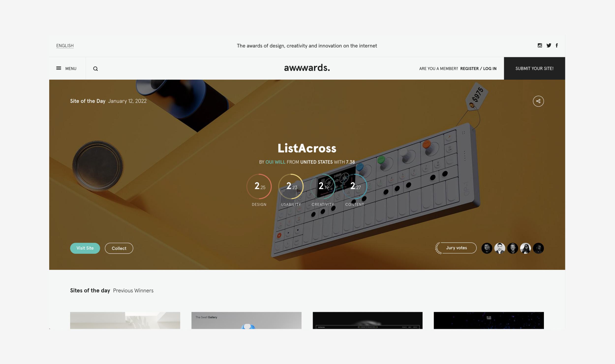Open the Facebook icon
Viewport: 615px width, 364px height.
click(557, 45)
